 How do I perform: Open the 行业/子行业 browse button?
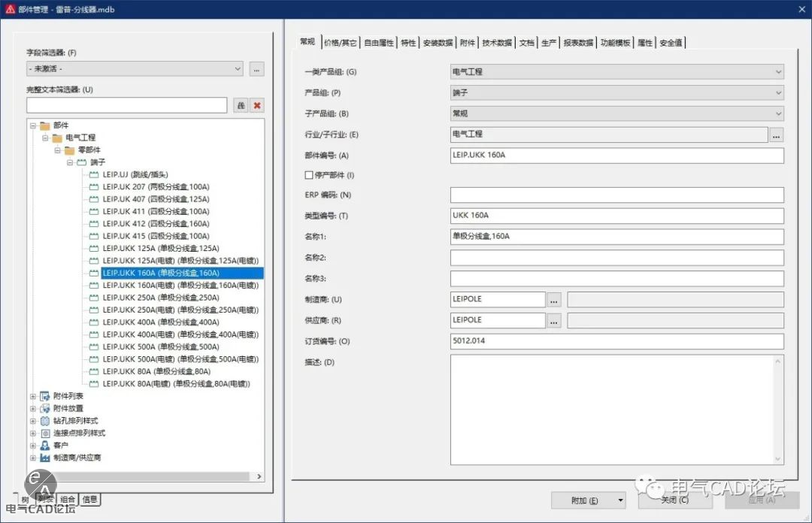point(776,135)
